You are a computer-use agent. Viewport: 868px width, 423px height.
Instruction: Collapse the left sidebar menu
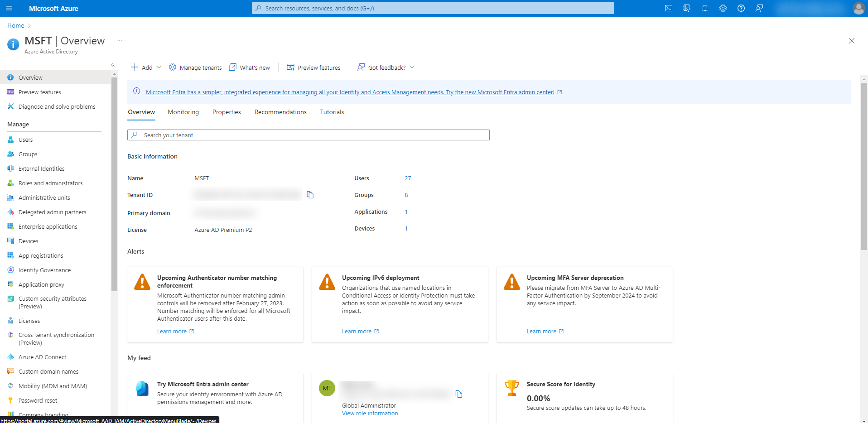tap(113, 65)
